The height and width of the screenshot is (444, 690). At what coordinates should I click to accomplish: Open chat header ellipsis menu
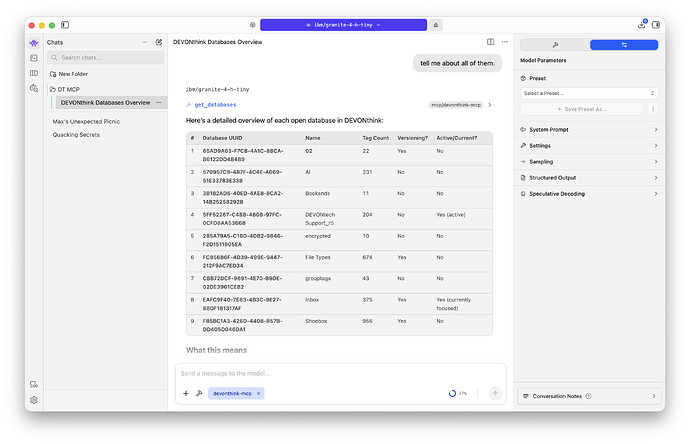click(x=505, y=42)
